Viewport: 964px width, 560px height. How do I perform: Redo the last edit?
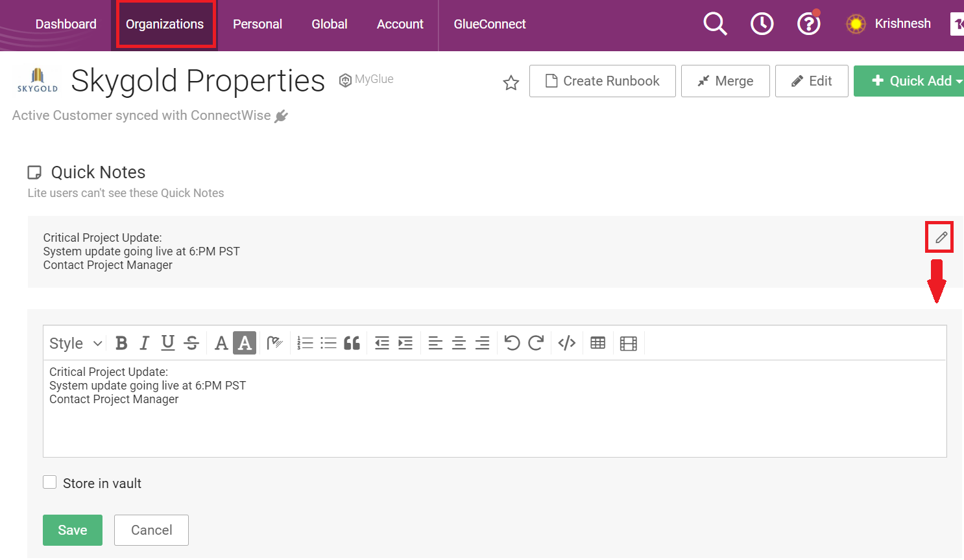click(536, 343)
